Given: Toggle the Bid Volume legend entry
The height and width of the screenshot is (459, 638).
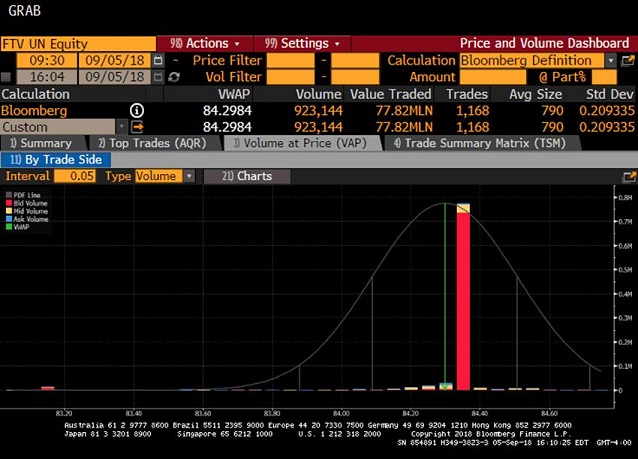Looking at the screenshot, I should tap(25, 201).
